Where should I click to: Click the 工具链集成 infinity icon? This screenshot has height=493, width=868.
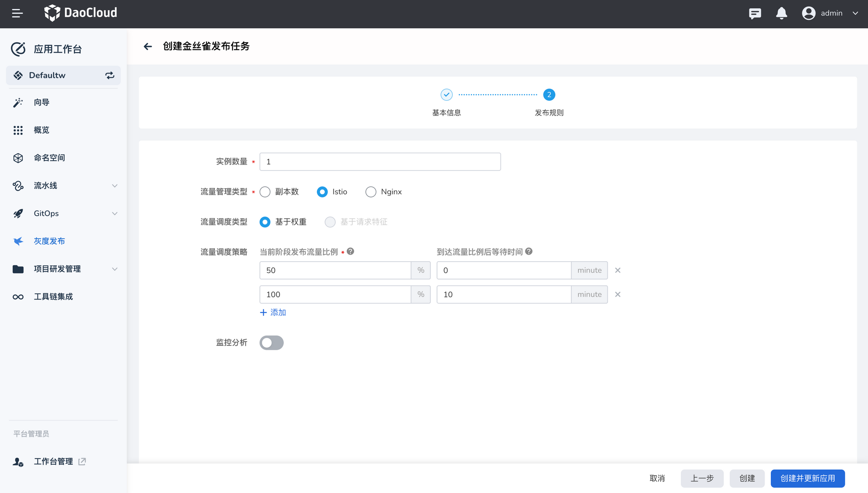pyautogui.click(x=18, y=297)
